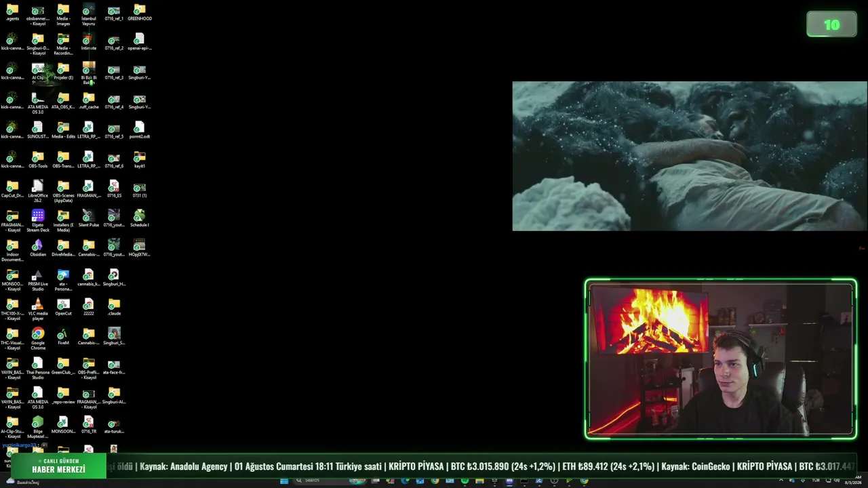Open the ata - Persona folder
The image size is (868, 488).
63,280
